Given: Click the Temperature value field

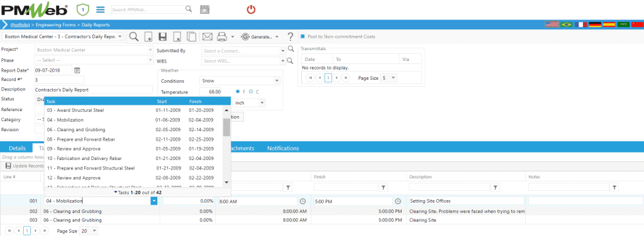Looking at the screenshot, I should point(211,92).
